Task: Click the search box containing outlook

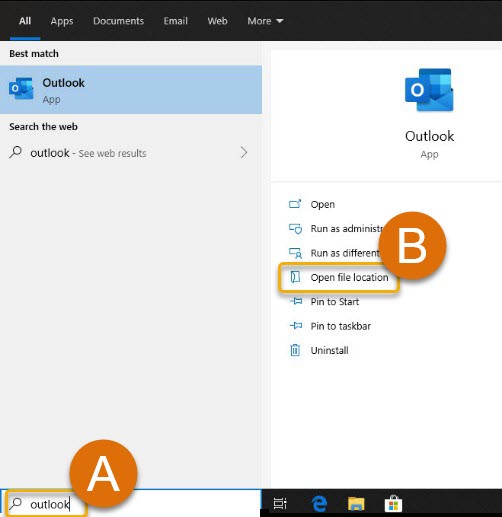Action: pos(131,504)
